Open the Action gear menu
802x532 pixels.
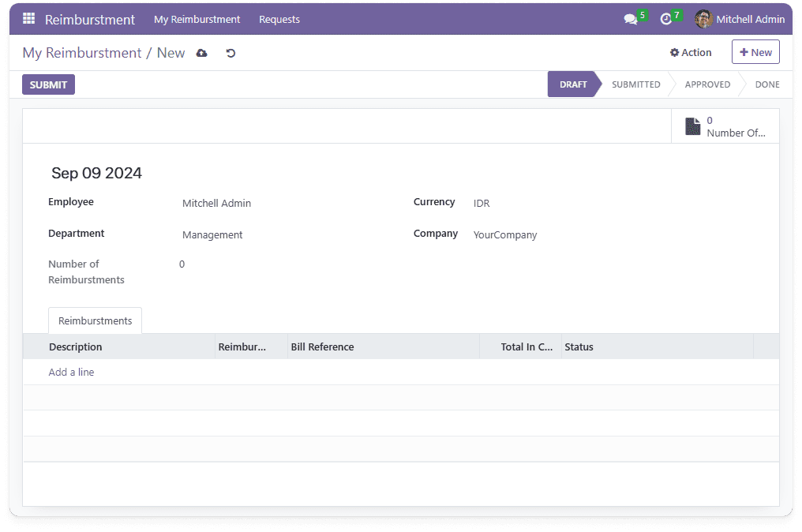[691, 53]
